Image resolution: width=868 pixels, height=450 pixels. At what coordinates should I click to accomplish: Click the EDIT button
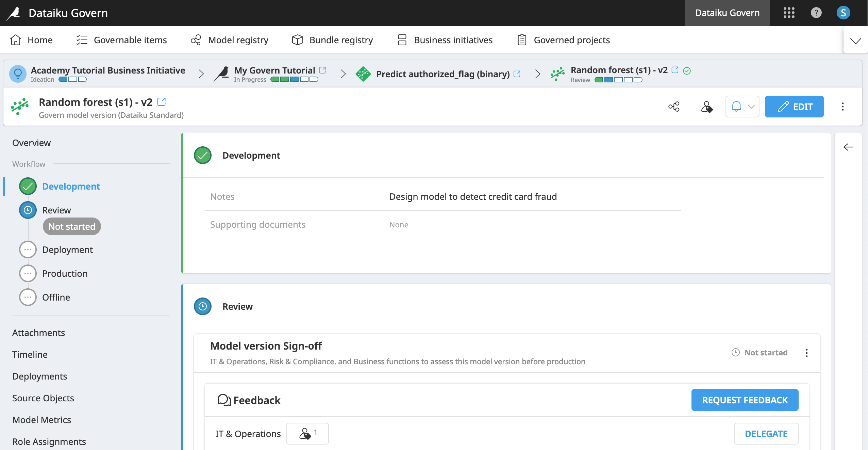point(794,107)
